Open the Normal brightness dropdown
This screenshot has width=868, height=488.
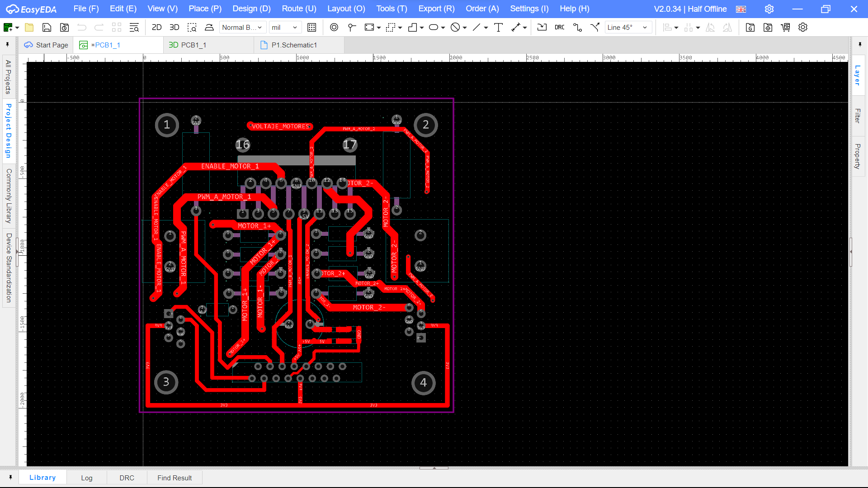(x=242, y=28)
